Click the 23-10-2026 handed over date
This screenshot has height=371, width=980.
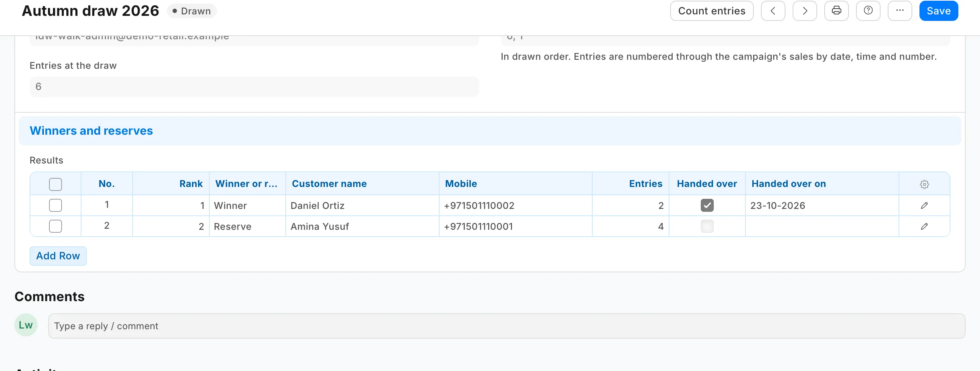pyautogui.click(x=822, y=205)
